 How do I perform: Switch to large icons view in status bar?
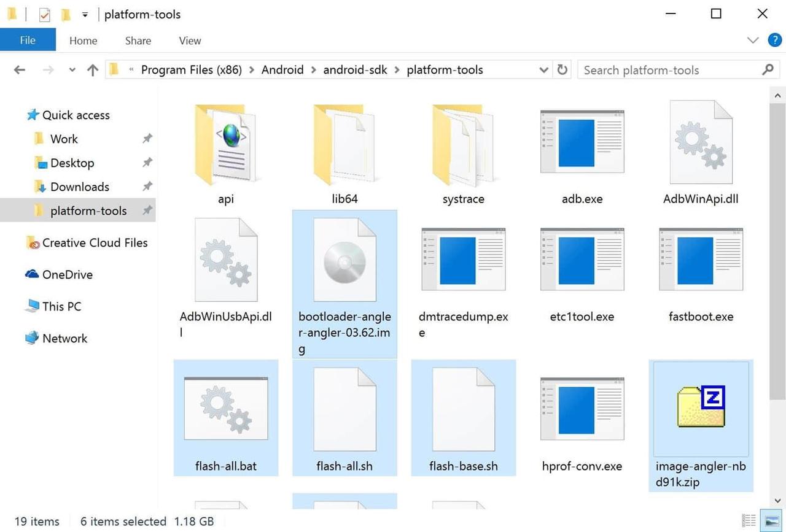point(770,520)
